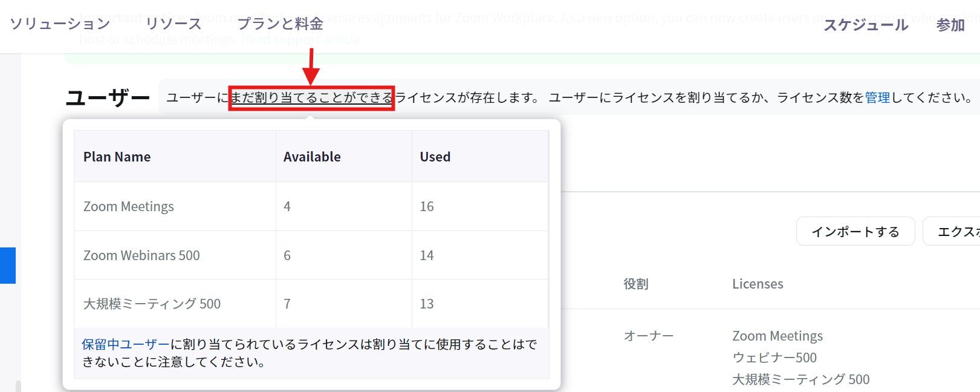The image size is (980, 392).
Task: Open the ソリューション menu
Action: [x=60, y=24]
